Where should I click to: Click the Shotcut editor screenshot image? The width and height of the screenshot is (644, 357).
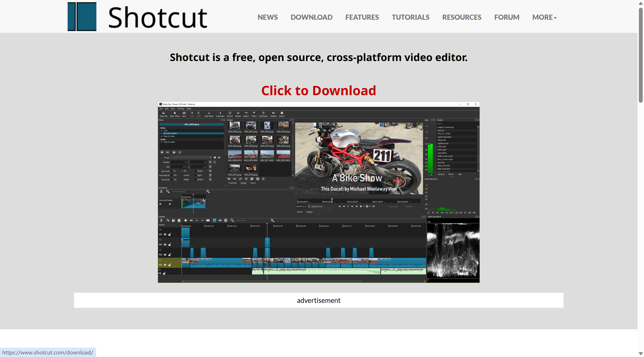[x=319, y=192]
